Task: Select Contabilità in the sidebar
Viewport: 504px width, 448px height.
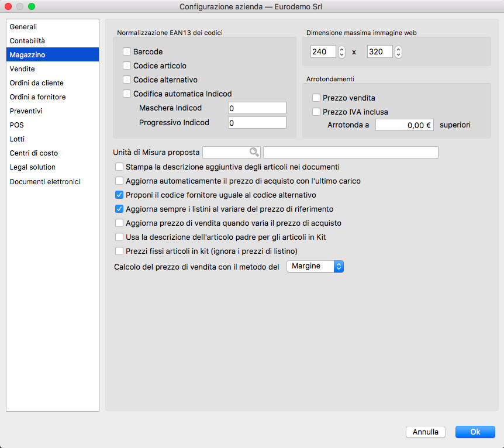Action: coord(27,41)
